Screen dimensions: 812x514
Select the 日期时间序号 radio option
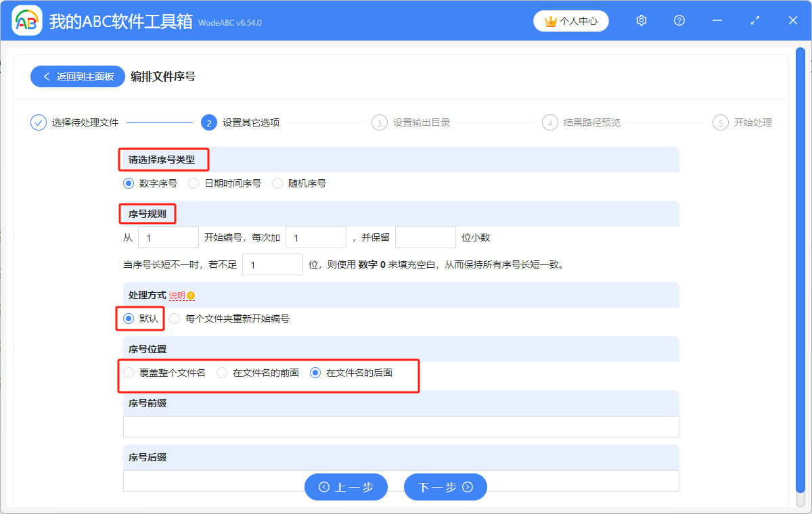194,183
